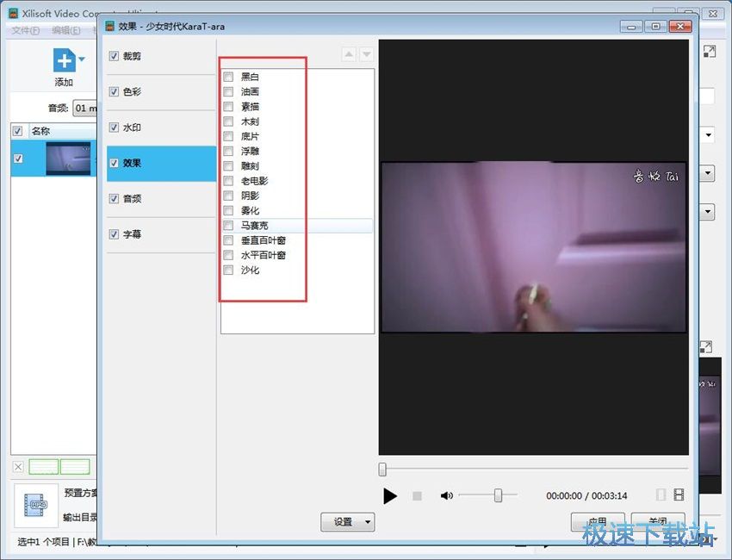Switch to the 字幕 tab
732x560 pixels.
(x=161, y=234)
